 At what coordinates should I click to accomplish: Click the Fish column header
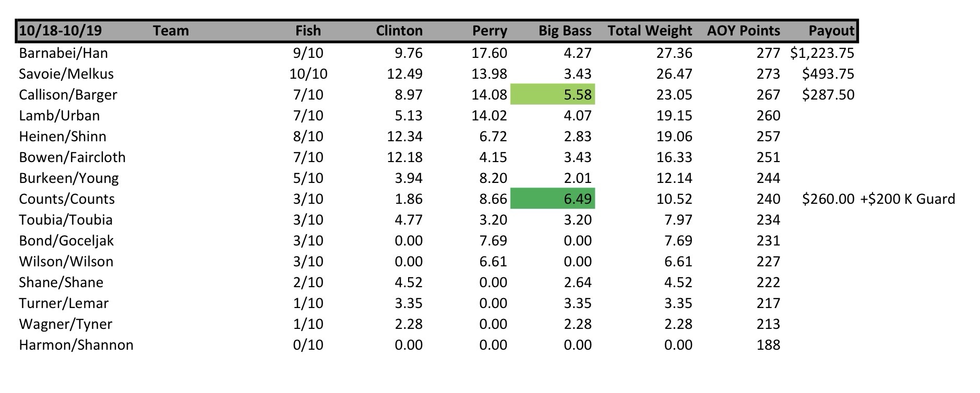click(x=308, y=31)
